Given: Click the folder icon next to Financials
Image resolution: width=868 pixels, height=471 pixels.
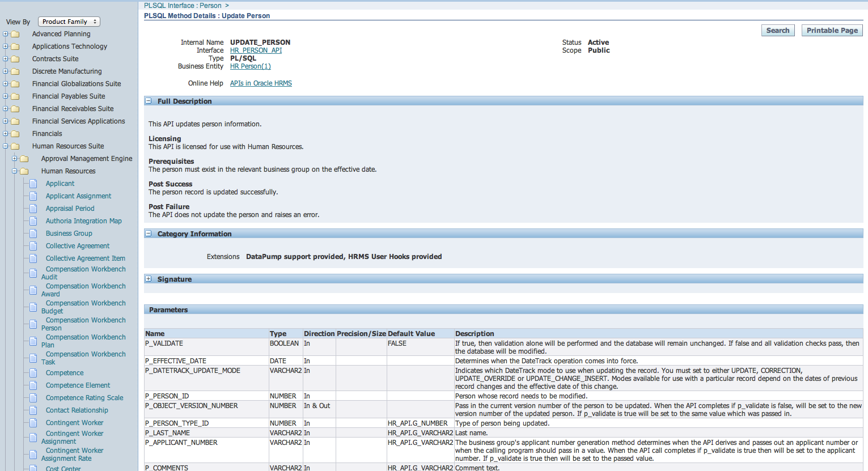Looking at the screenshot, I should click(14, 133).
